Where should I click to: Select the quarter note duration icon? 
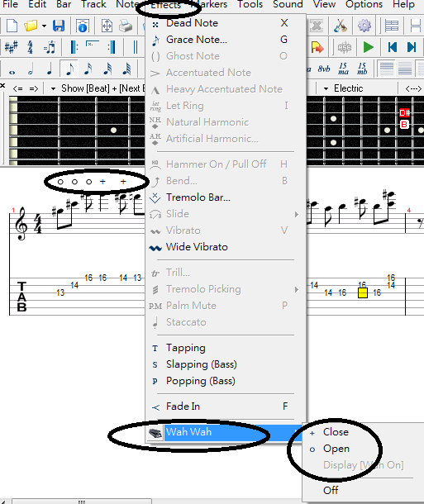pyautogui.click(x=50, y=69)
